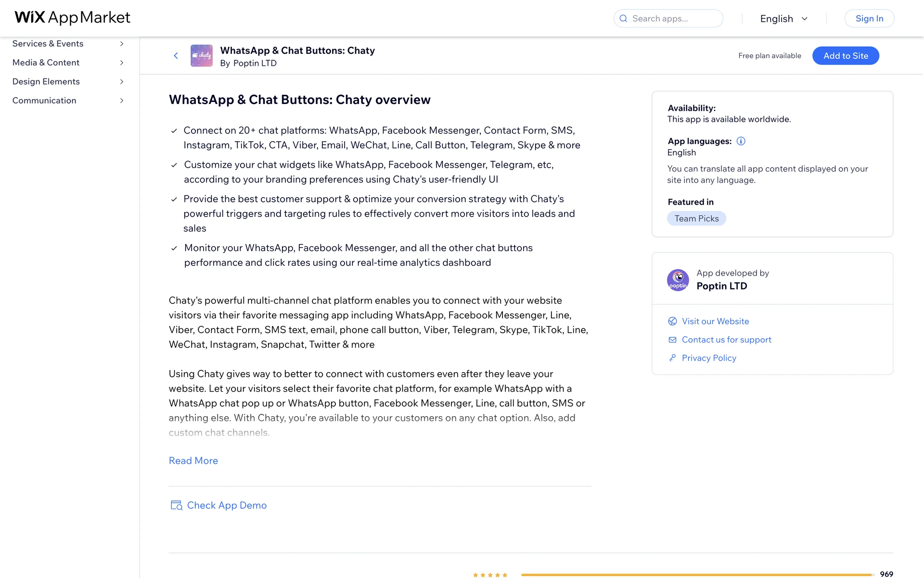
Task: Click the envelope icon for support contact
Action: (x=672, y=340)
